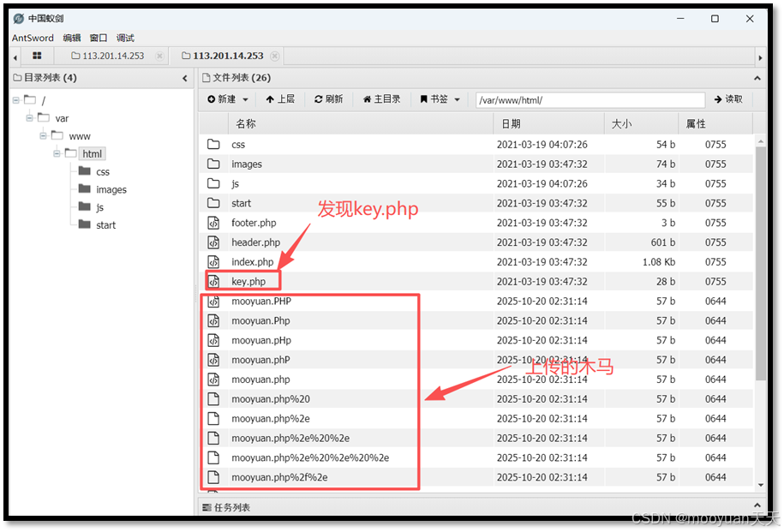Viewport: 784px width, 532px height.
Task: Close the first 113.201.14.253 tab
Action: (x=159, y=56)
